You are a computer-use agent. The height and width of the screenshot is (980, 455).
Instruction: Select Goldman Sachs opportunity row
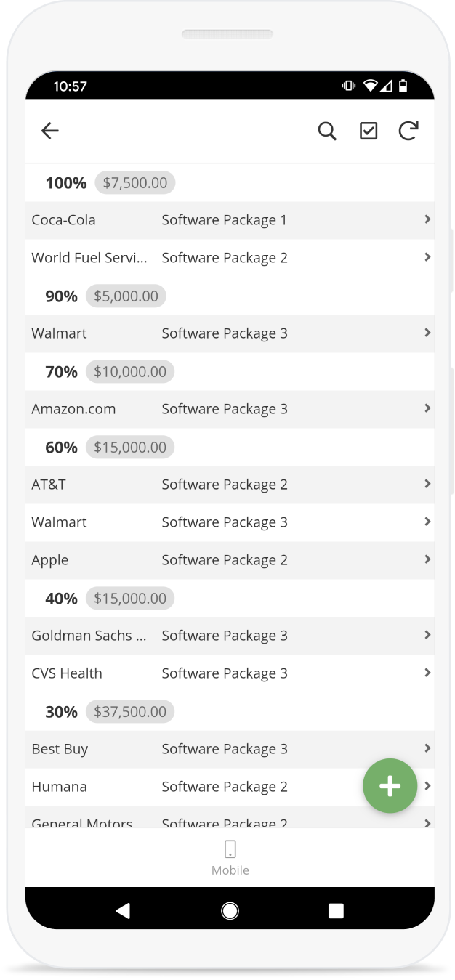(x=218, y=636)
